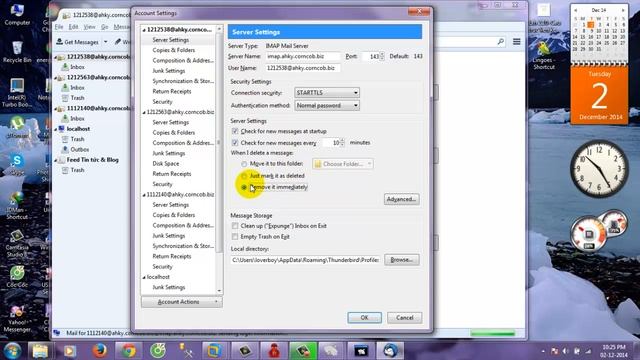Open Yahoo Messenger desktop icon

coord(17,318)
